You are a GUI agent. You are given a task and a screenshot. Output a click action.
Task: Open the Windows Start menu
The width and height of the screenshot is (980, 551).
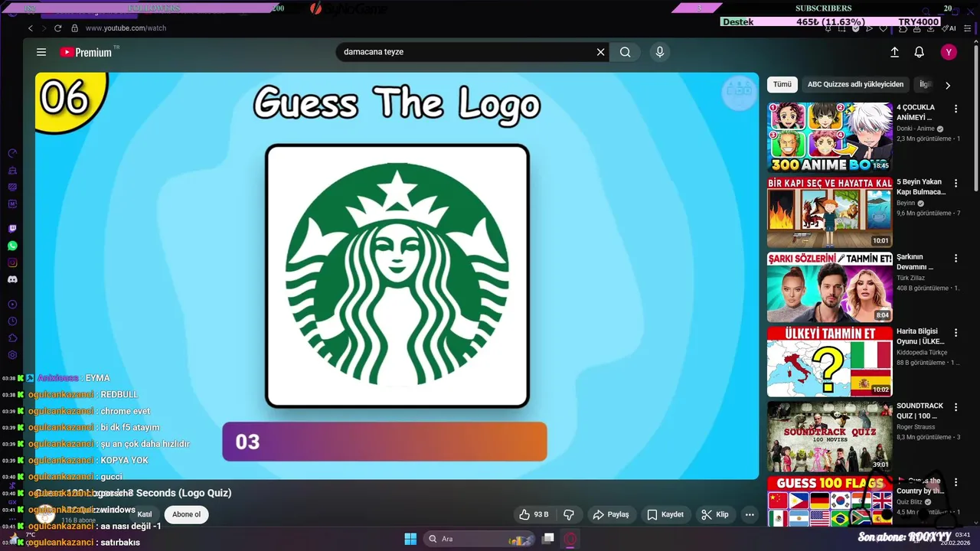(410, 539)
